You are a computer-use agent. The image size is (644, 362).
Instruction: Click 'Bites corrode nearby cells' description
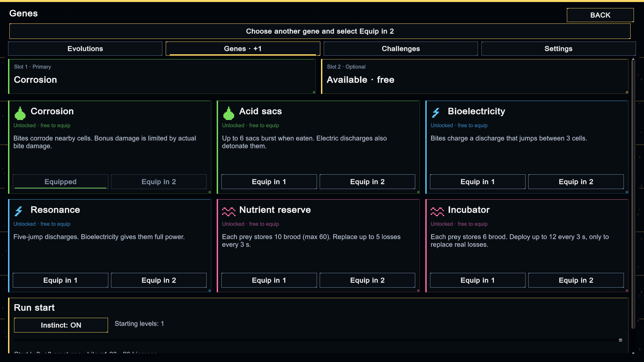(x=105, y=142)
